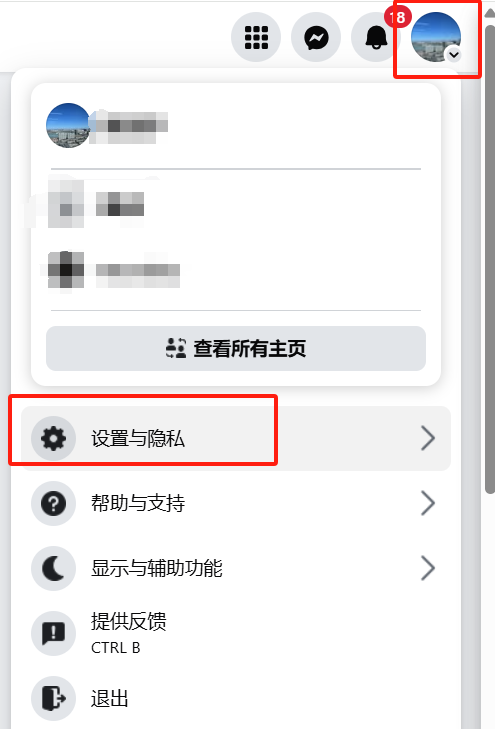Open the apps grid menu icon

point(256,37)
